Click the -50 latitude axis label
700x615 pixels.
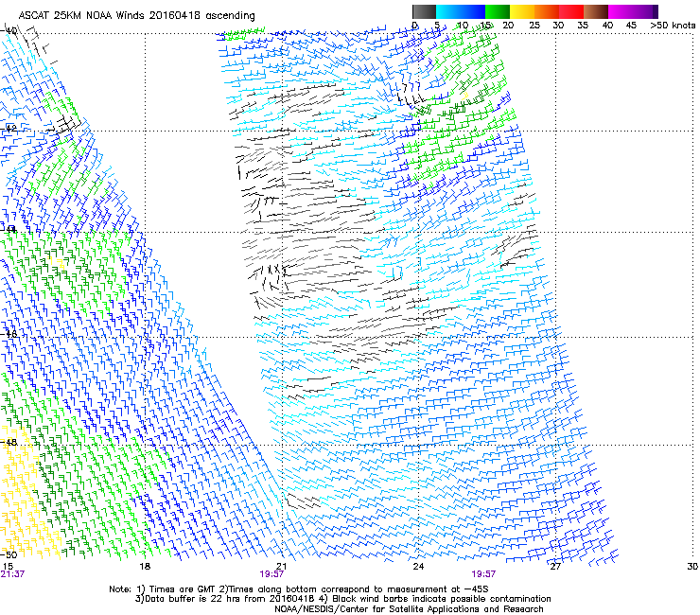click(x=9, y=554)
